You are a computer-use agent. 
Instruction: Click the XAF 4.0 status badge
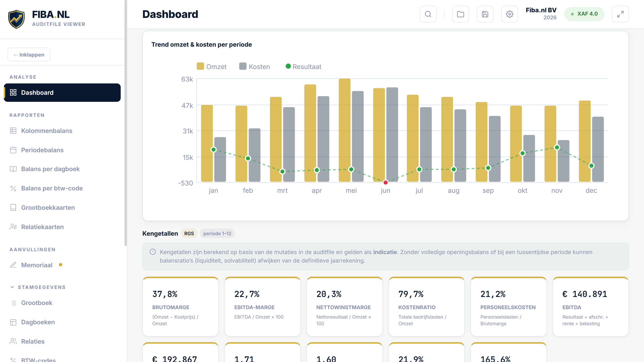[x=584, y=14]
